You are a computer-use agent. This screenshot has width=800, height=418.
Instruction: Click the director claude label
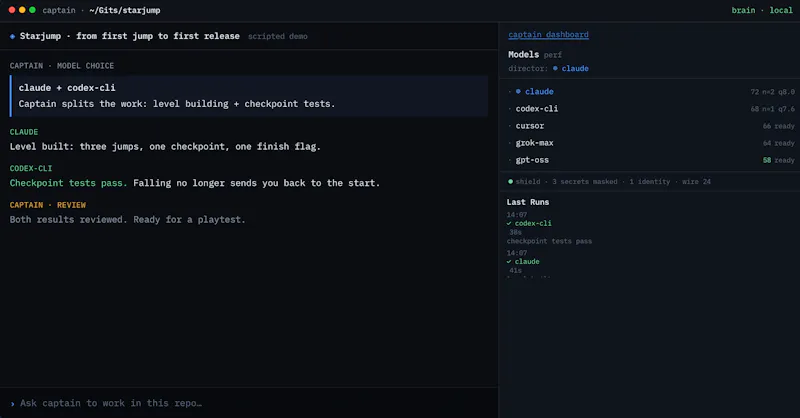[575, 68]
